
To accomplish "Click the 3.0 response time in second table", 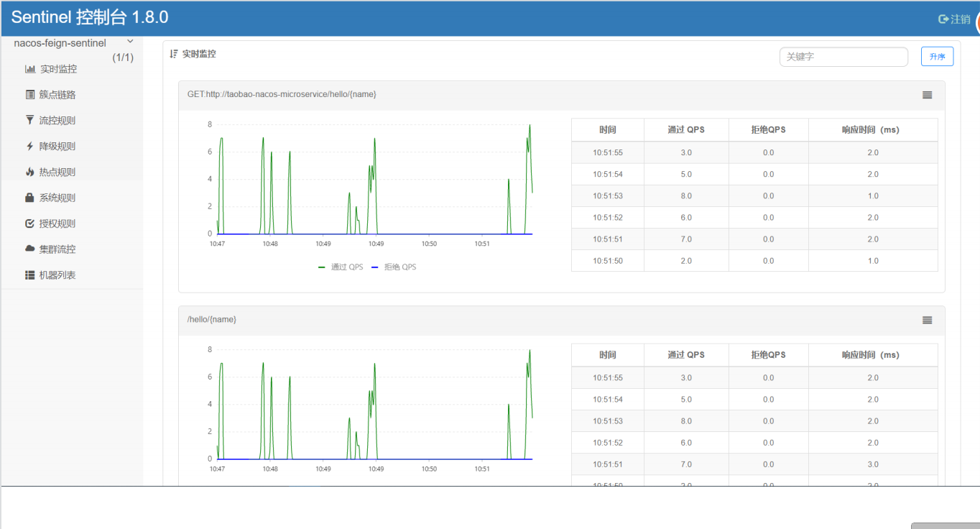I will click(873, 464).
